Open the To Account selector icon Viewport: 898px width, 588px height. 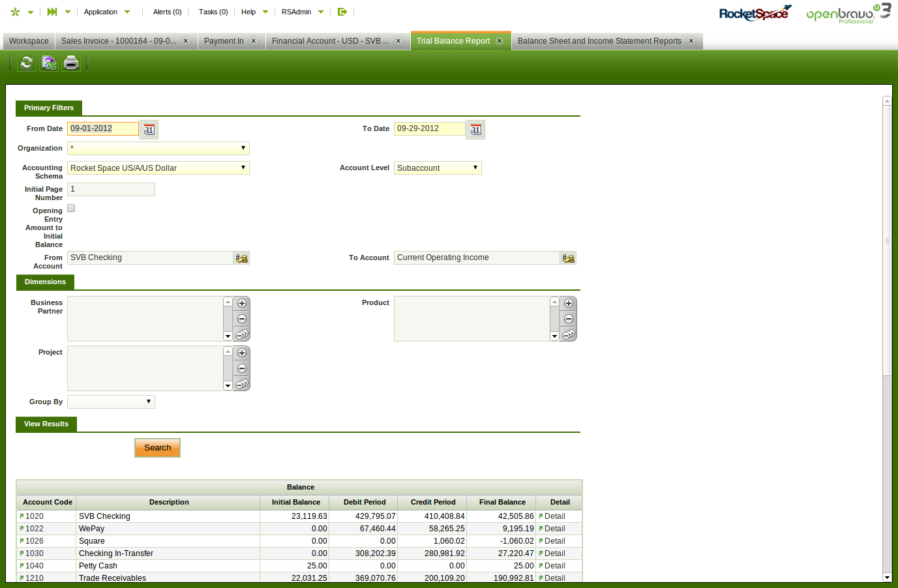[569, 258]
